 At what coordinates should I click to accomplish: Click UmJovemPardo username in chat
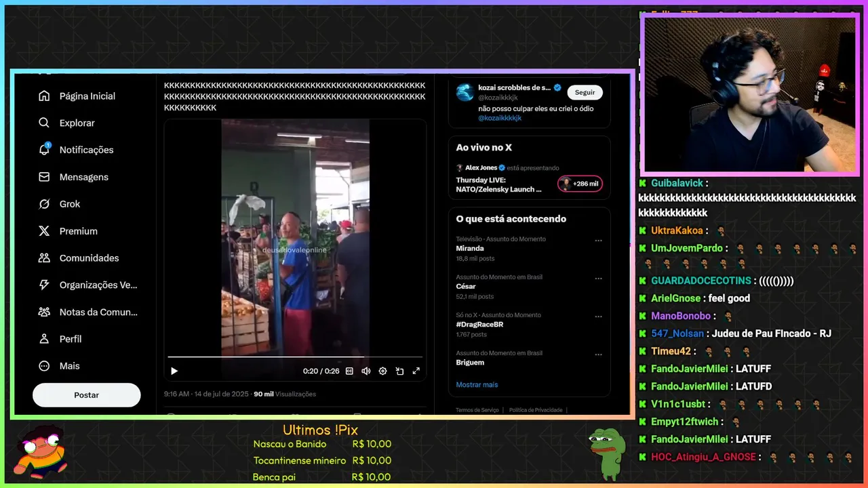pyautogui.click(x=686, y=248)
